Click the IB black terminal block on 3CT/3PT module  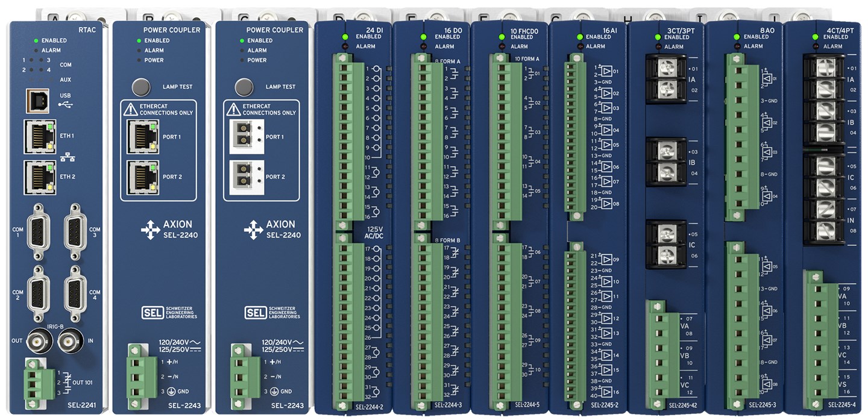pos(665,162)
